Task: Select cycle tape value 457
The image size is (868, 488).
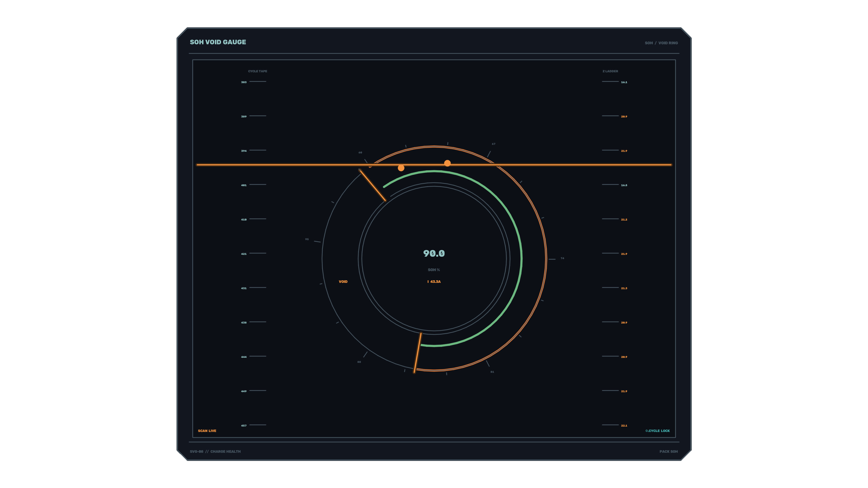Action: pos(244,426)
